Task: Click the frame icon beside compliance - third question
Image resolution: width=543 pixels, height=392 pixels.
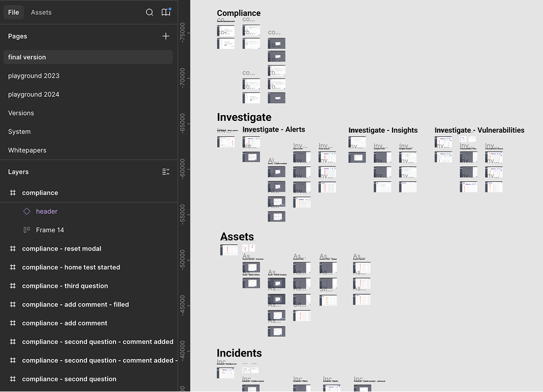Action: 13,285
